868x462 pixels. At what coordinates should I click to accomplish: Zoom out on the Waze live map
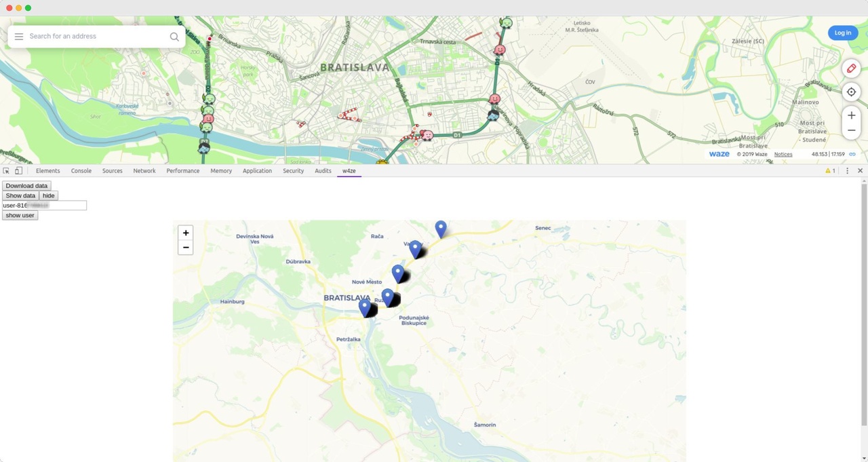[x=851, y=130]
